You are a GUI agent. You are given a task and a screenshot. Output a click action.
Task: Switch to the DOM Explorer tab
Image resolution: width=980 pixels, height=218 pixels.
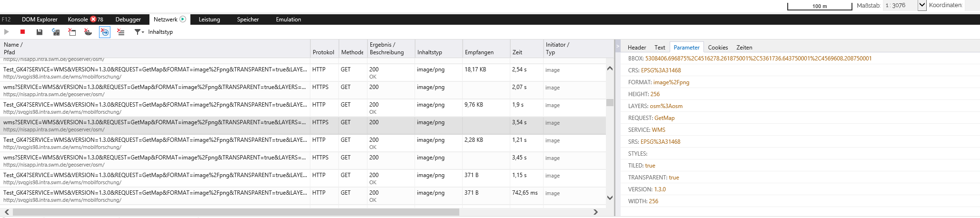click(x=40, y=20)
